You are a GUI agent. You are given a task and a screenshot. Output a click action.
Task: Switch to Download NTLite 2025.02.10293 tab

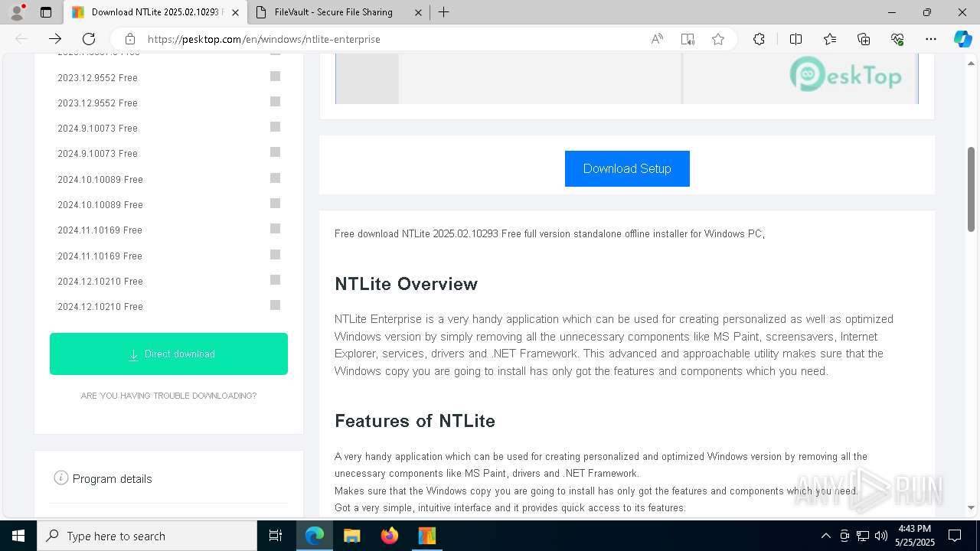155,12
